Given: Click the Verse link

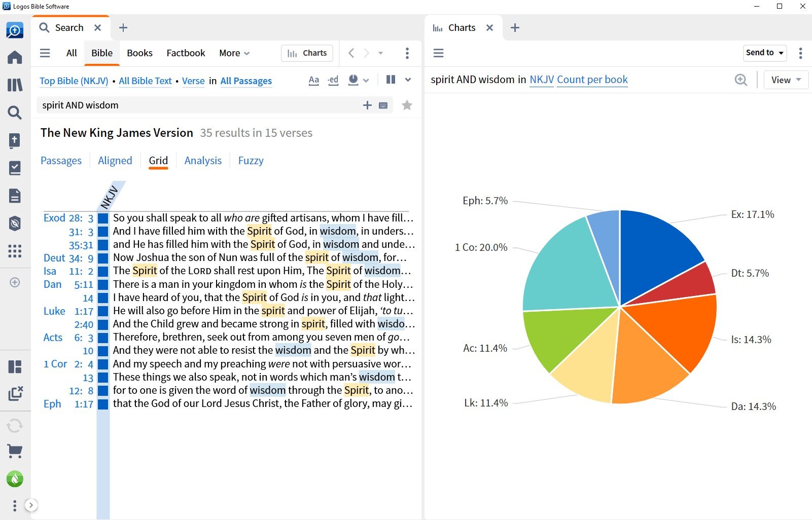Looking at the screenshot, I should tap(193, 81).
